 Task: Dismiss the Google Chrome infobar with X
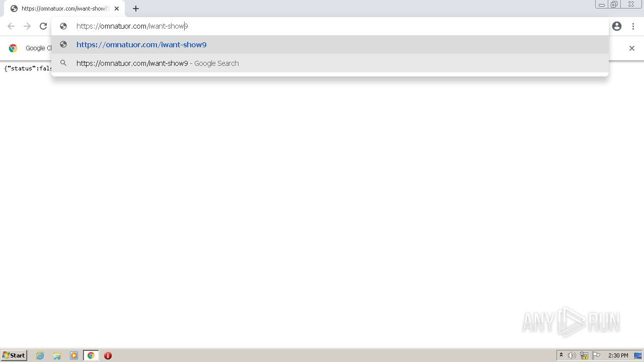(632, 48)
